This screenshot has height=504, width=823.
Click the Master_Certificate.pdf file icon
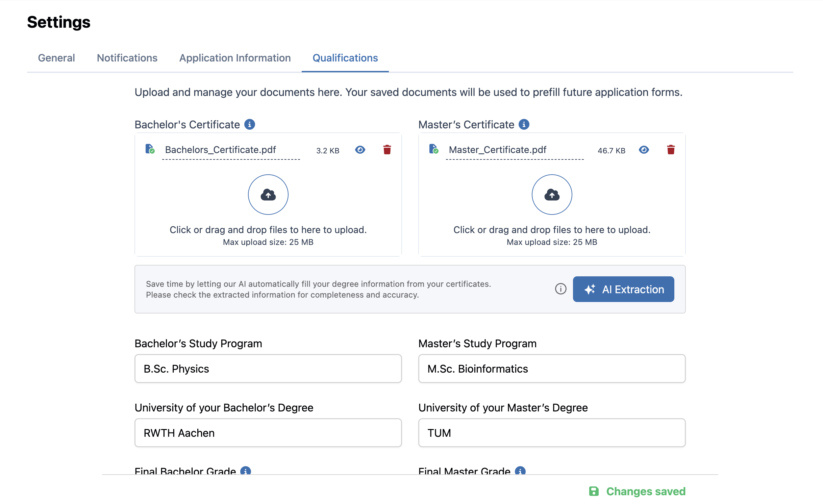click(434, 149)
